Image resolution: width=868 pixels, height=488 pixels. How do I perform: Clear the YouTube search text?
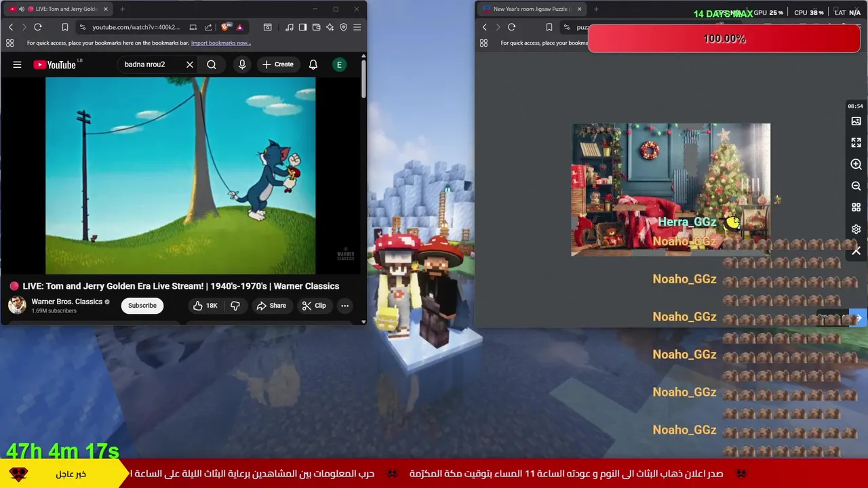(x=190, y=64)
